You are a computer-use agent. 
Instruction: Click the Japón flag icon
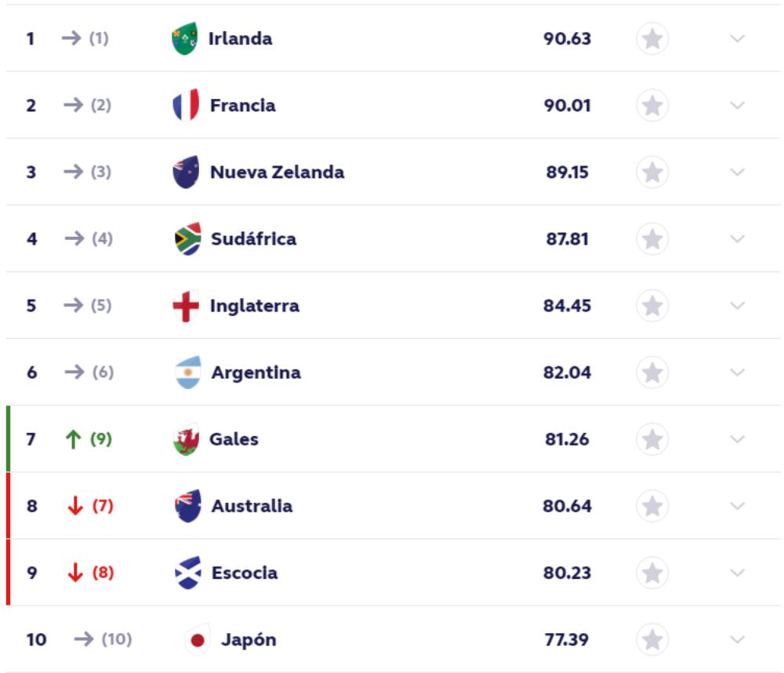coord(198,640)
